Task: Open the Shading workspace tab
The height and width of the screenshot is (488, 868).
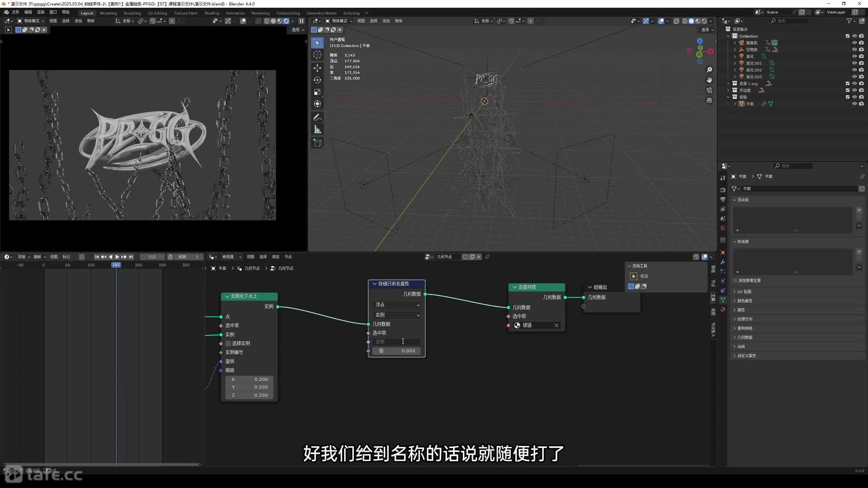Action: (x=212, y=13)
